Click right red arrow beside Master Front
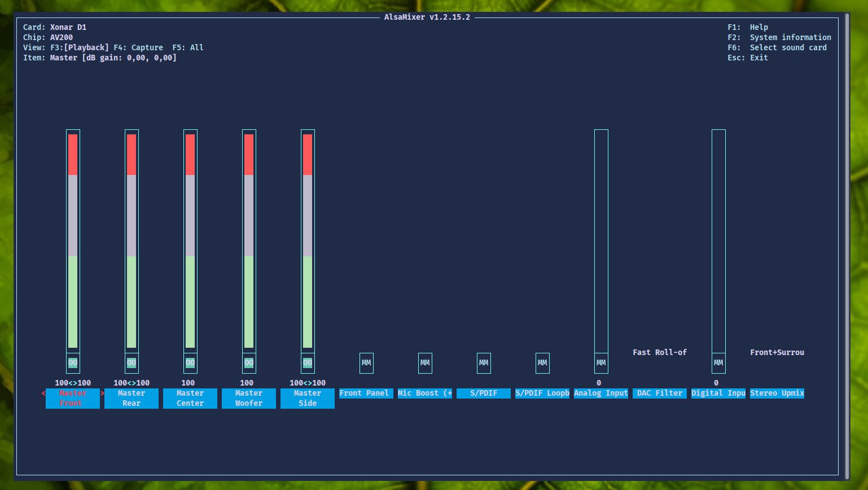Image resolution: width=868 pixels, height=490 pixels. tap(102, 393)
